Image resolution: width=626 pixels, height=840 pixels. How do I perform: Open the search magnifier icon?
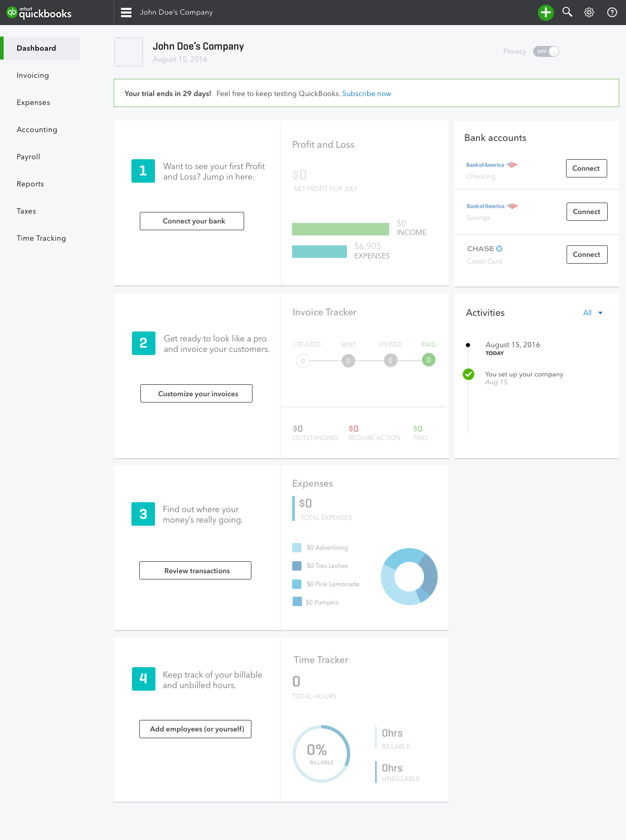pos(567,12)
